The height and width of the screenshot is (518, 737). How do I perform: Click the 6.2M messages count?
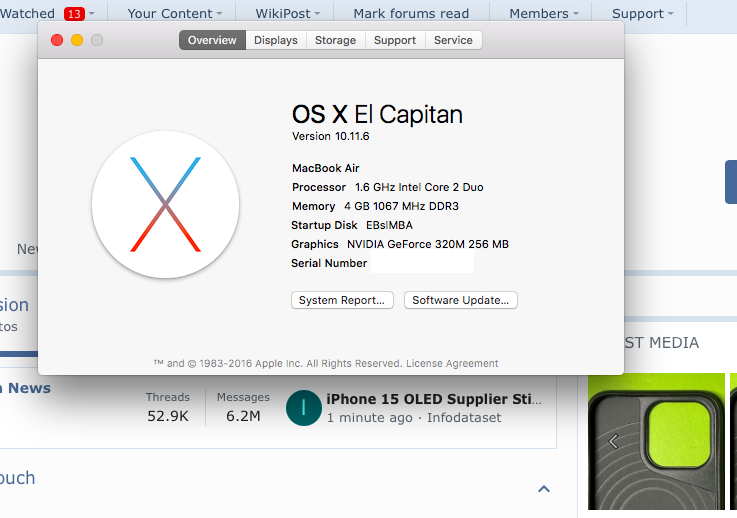[243, 416]
